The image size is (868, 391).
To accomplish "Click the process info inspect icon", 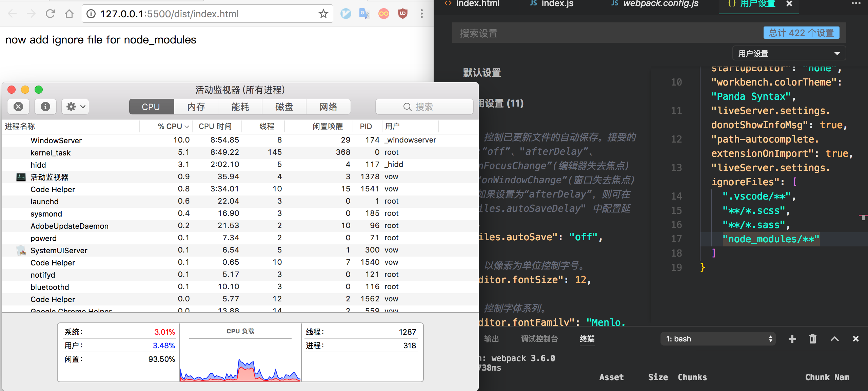I will point(45,107).
